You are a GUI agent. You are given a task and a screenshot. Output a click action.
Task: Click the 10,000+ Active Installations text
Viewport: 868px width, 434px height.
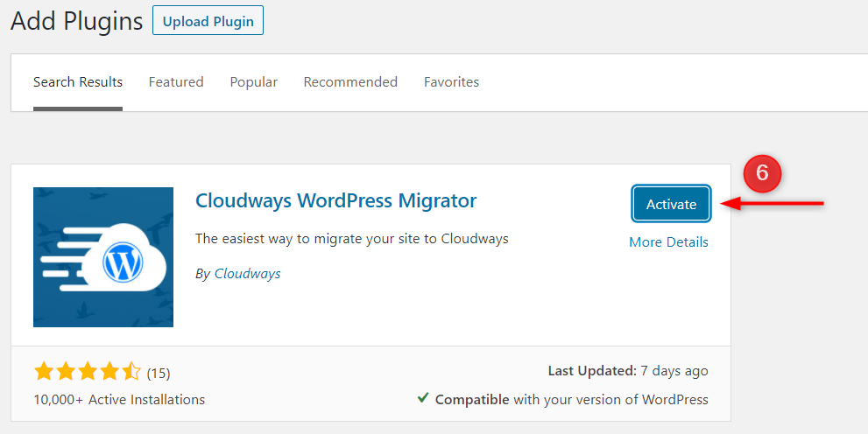click(119, 400)
